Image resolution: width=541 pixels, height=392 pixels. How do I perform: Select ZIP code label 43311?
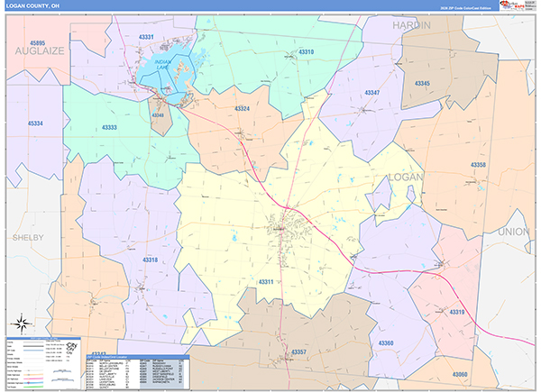pos(266,282)
